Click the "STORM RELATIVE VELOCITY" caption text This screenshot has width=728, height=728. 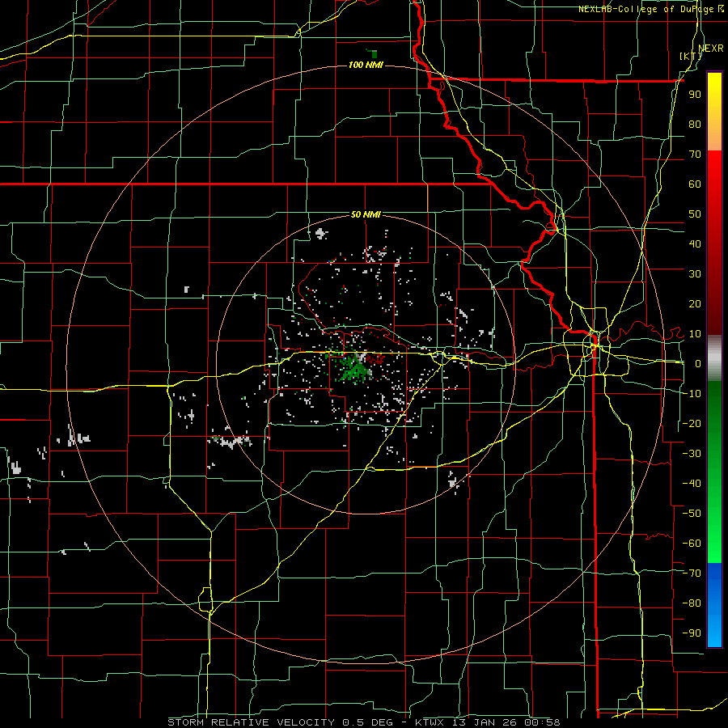click(251, 722)
